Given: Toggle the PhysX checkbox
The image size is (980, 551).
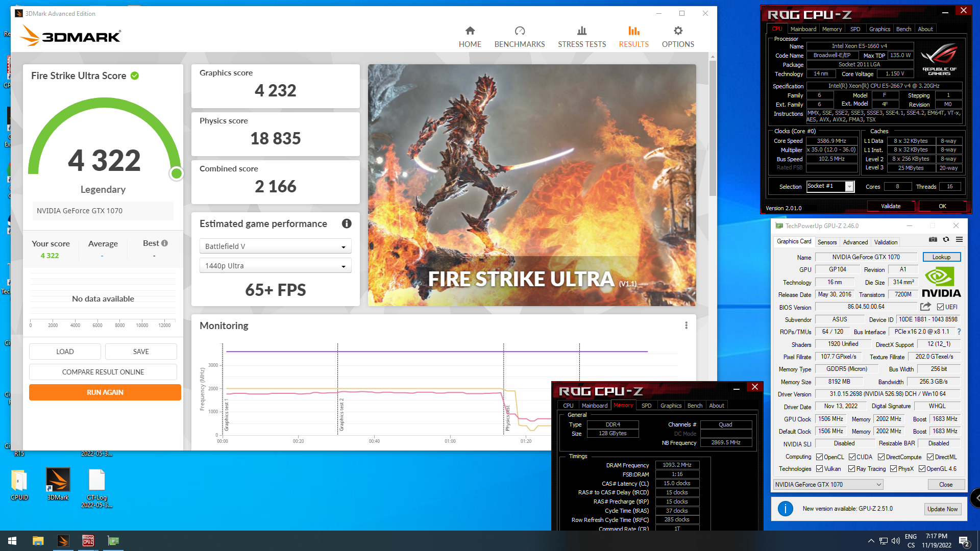Looking at the screenshot, I should coord(893,469).
